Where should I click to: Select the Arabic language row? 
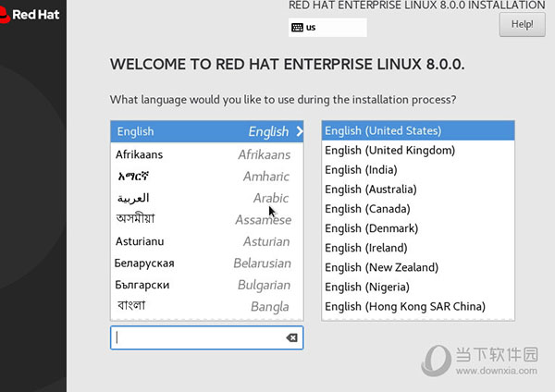click(206, 198)
